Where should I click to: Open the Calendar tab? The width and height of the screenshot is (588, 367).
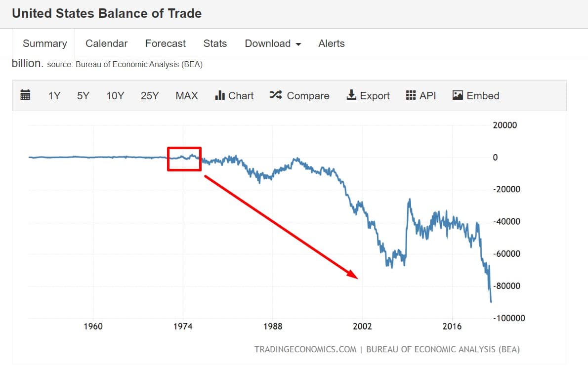(x=106, y=43)
